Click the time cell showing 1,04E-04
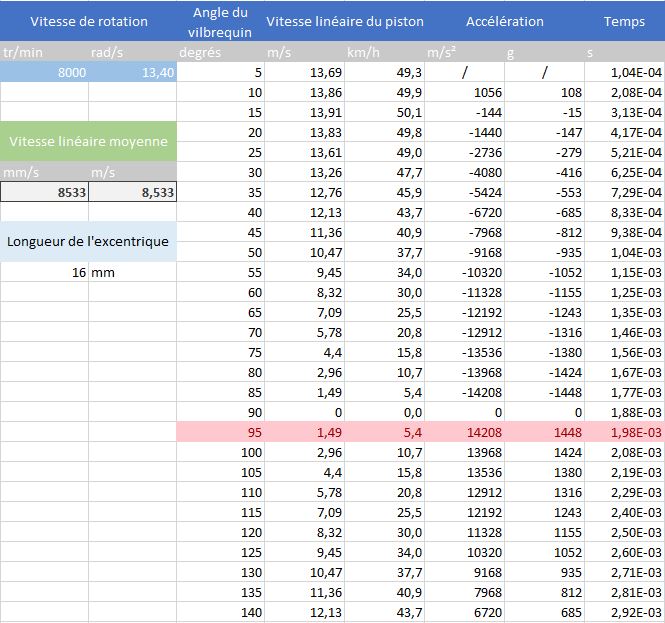The image size is (665, 623). pos(625,72)
